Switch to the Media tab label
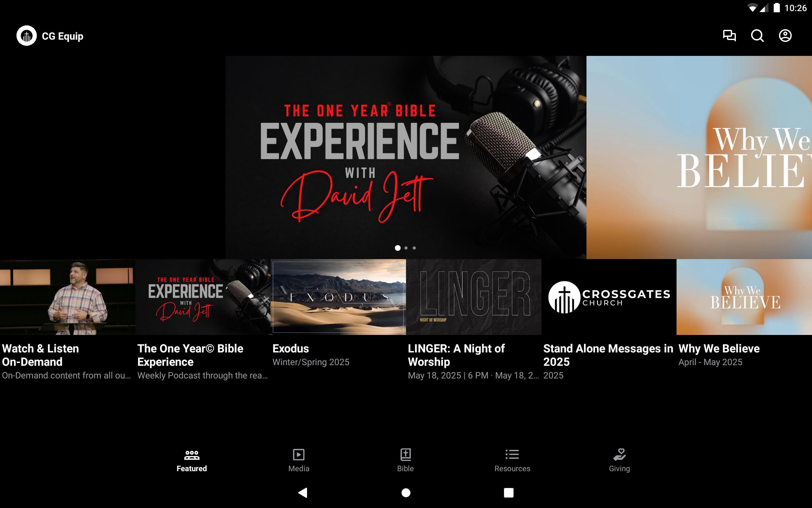 tap(298, 468)
